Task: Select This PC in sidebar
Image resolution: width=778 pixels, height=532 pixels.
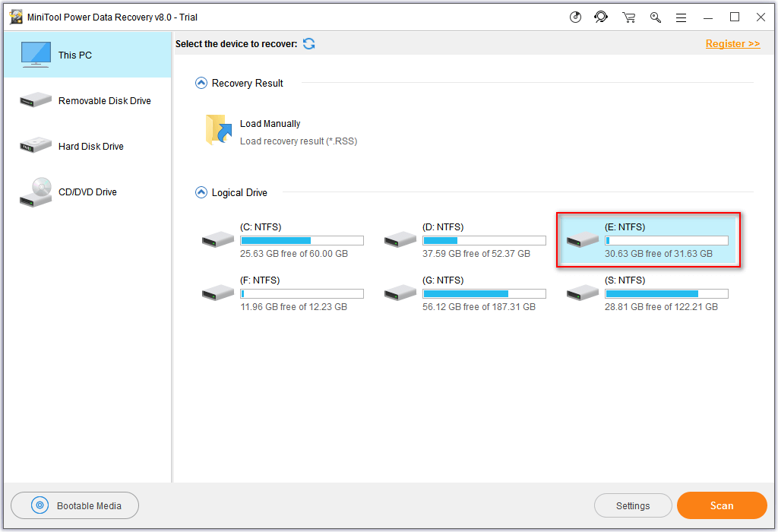Action: (x=87, y=55)
